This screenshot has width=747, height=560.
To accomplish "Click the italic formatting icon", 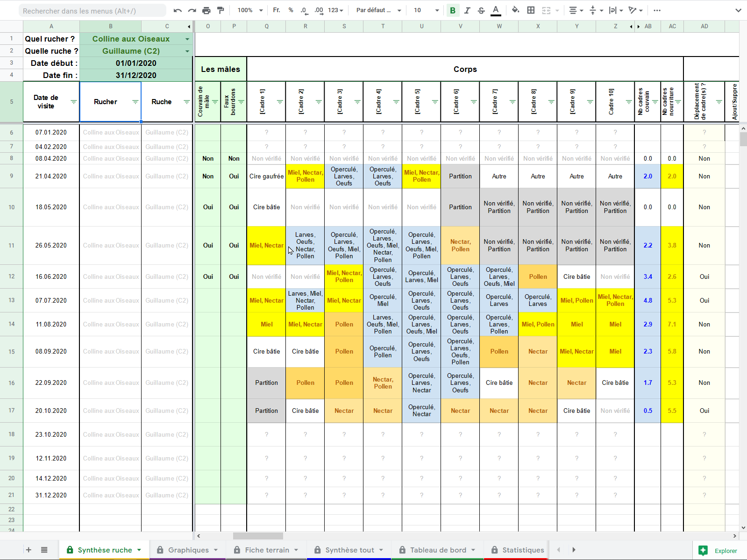I will coord(467,10).
